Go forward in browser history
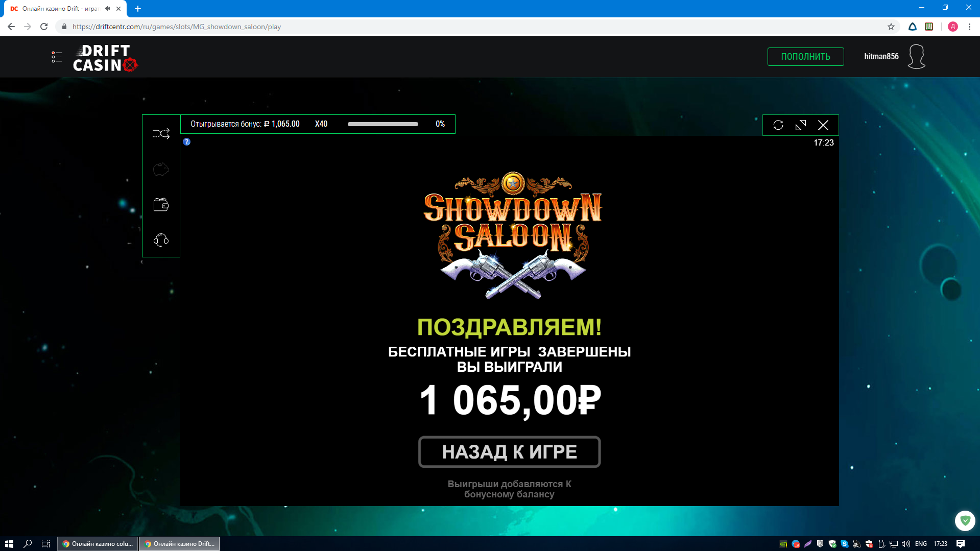This screenshot has width=980, height=551. click(28, 27)
